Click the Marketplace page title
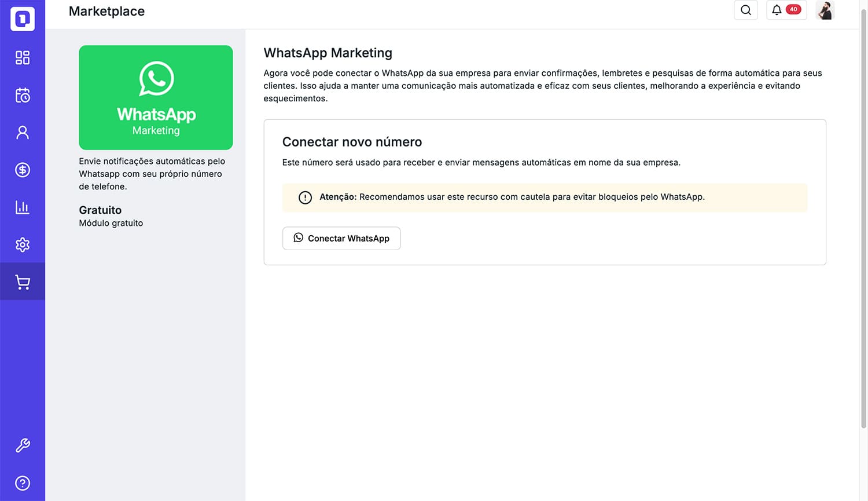 [106, 11]
